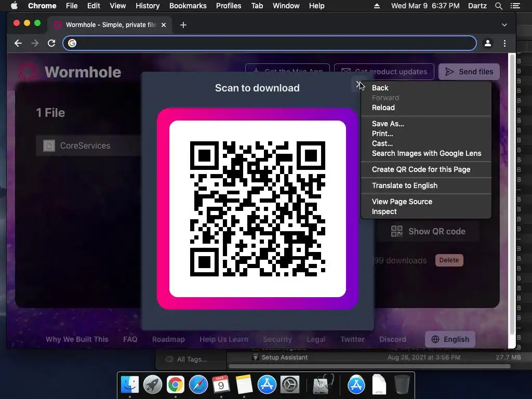Click the eject icon in menu bar

(377, 6)
